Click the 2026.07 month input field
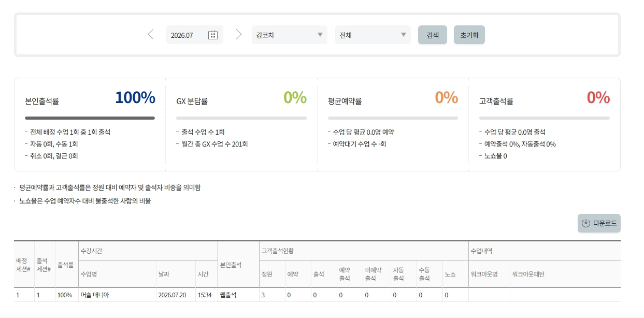This screenshot has height=318, width=644. [195, 35]
